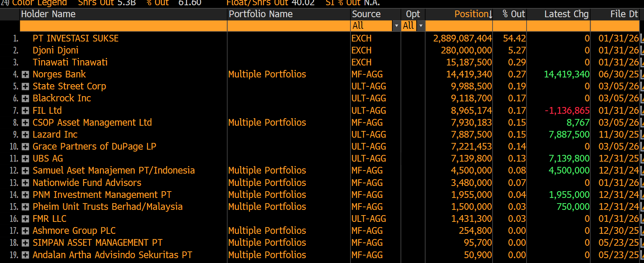
Task: Click the chart icon on the UBS AG row
Action: click(x=642, y=159)
